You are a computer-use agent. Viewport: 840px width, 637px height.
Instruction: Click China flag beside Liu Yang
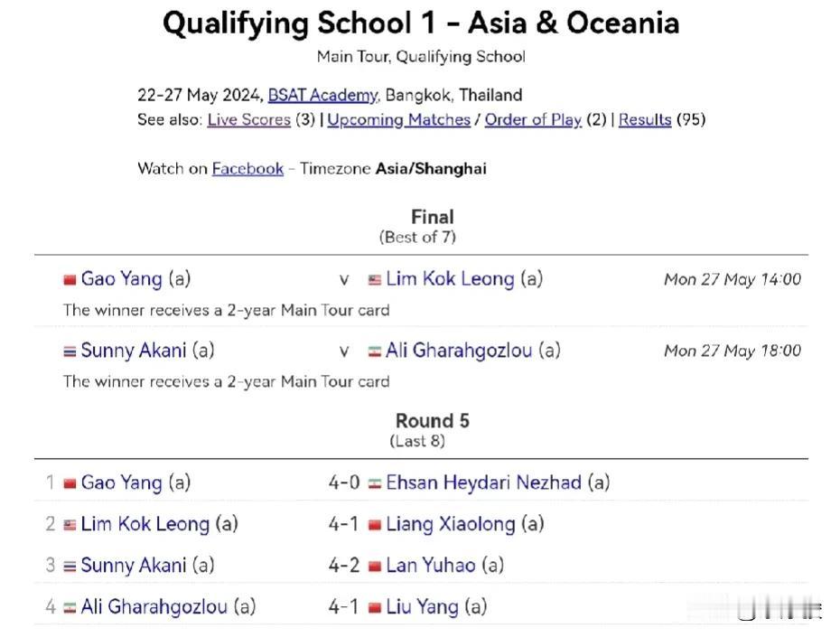coord(375,608)
